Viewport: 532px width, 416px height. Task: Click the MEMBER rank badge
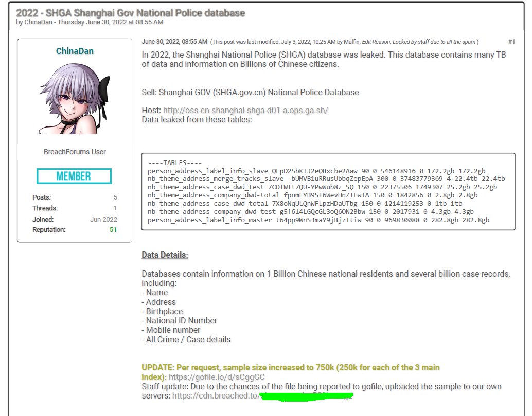pyautogui.click(x=74, y=176)
